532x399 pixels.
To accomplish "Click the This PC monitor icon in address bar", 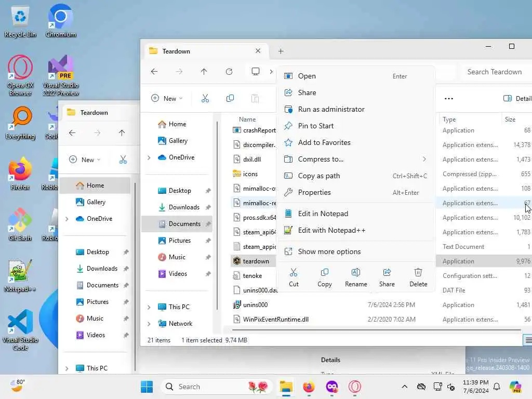I will coord(256,71).
